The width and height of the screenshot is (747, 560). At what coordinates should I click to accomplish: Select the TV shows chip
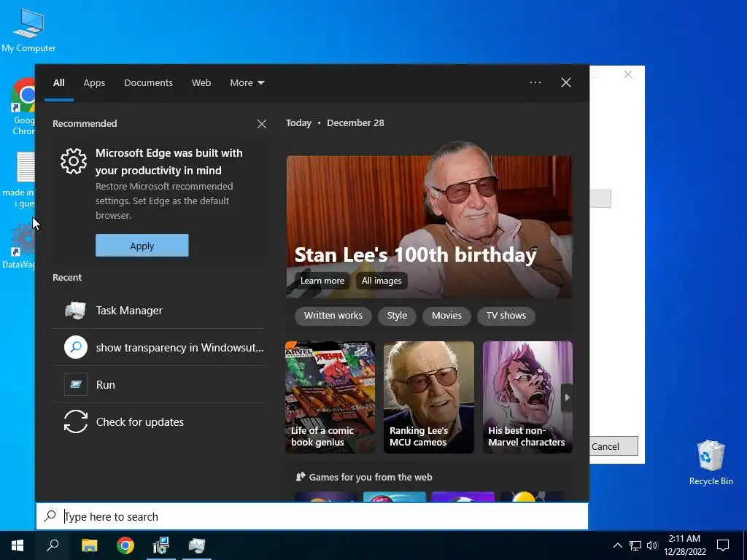506,316
